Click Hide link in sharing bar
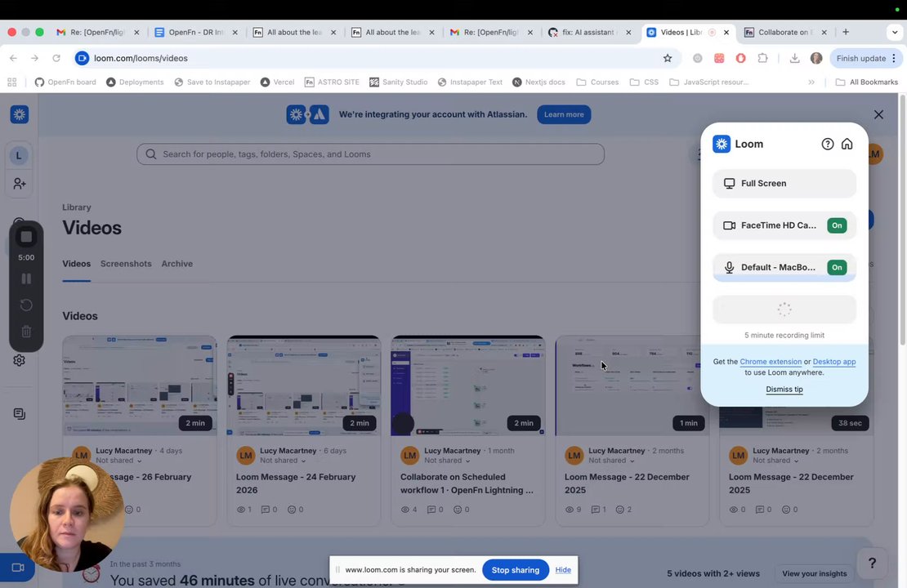907x588 pixels. [563, 570]
